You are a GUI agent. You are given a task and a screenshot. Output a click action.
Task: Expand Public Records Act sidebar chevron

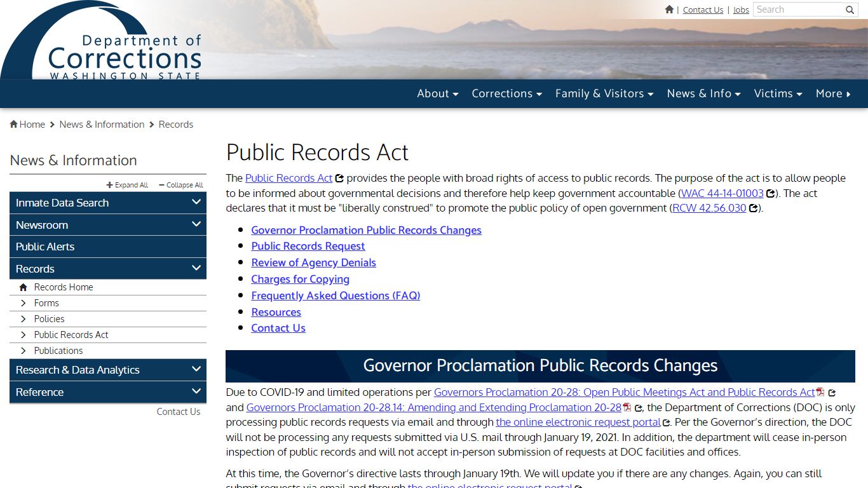tap(24, 335)
